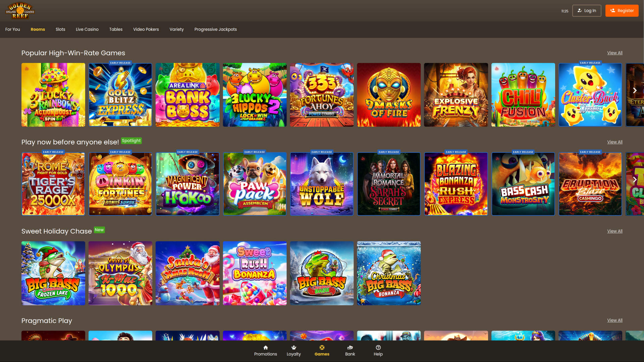Select the Loyalty crown icon
The width and height of the screenshot is (644, 362).
click(x=293, y=351)
